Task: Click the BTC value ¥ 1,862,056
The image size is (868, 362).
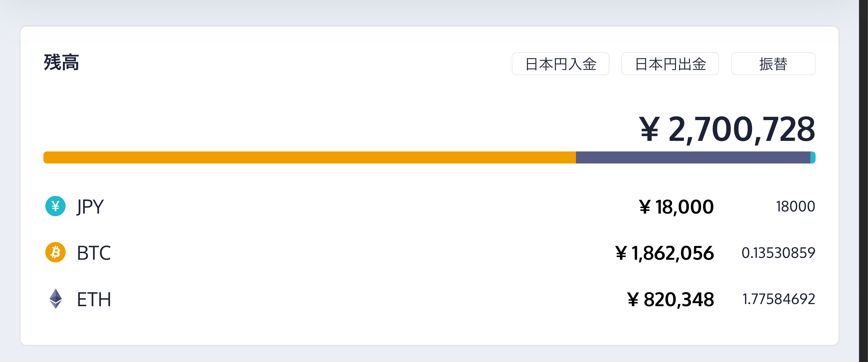Action: pyautogui.click(x=664, y=253)
